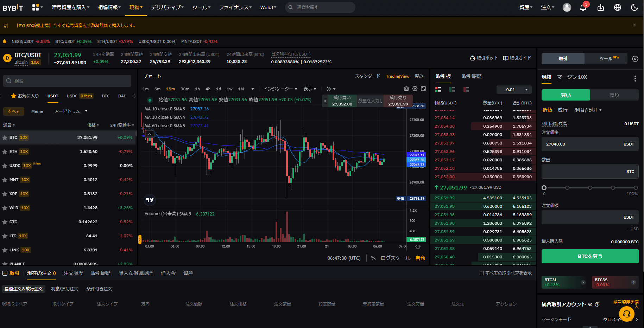Toggle dark mode moon icon

click(634, 7)
